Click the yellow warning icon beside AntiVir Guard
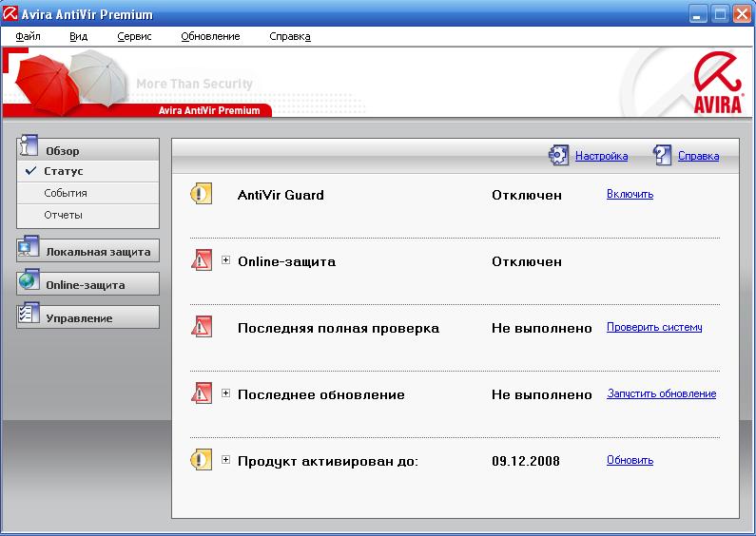 pos(201,194)
